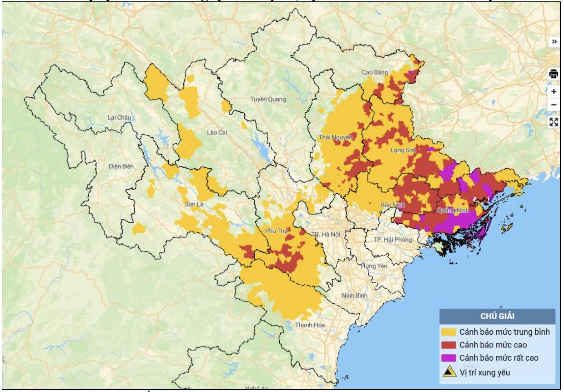
Task: Click the purple very-high-warning legend swatch
Action: click(449, 358)
